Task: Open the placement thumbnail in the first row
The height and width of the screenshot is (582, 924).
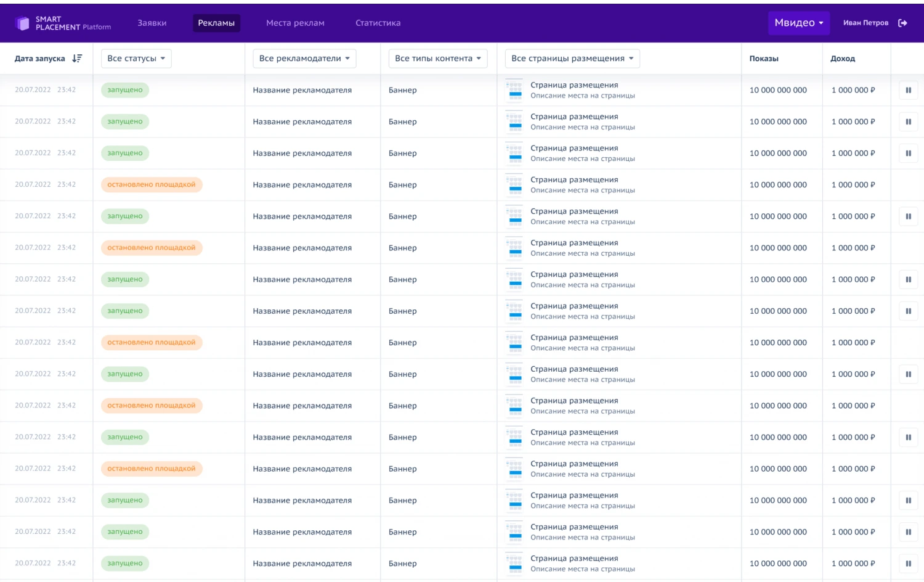Action: [514, 90]
